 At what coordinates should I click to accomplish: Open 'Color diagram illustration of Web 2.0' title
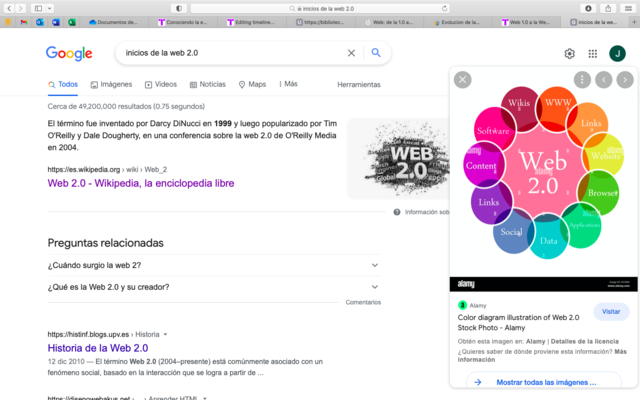pos(518,322)
